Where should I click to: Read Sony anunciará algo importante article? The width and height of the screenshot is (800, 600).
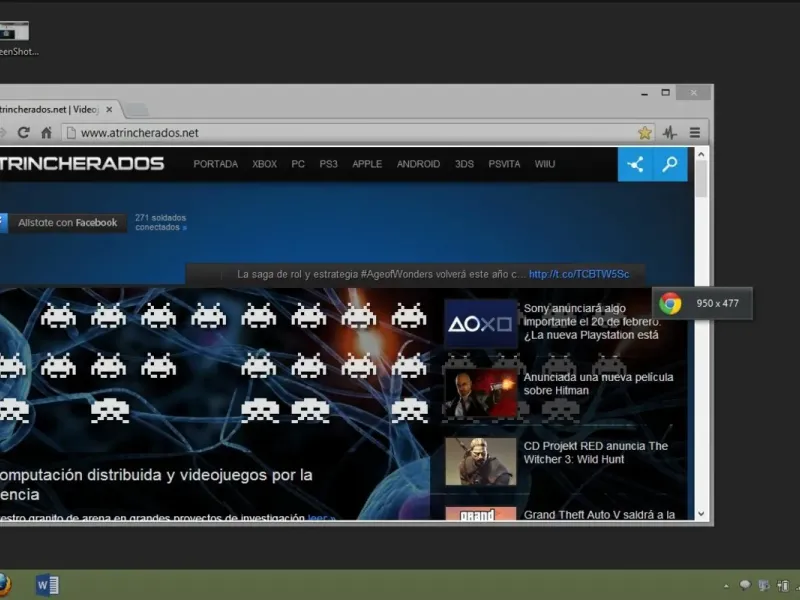point(592,321)
